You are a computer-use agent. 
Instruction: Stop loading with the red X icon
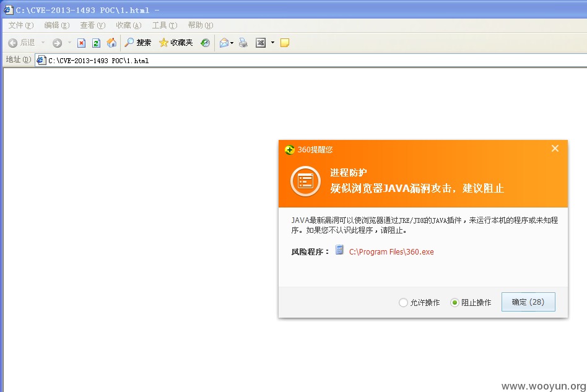click(81, 43)
